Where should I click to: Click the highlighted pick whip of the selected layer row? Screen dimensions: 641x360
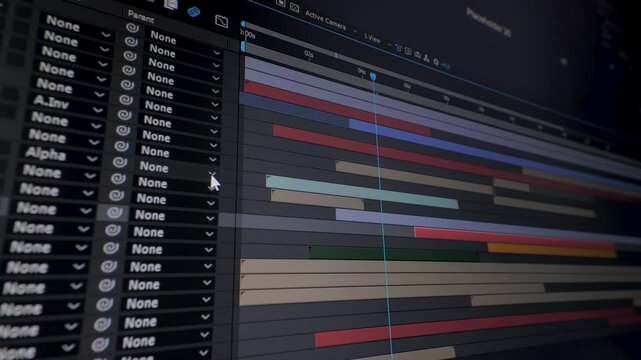click(x=114, y=212)
